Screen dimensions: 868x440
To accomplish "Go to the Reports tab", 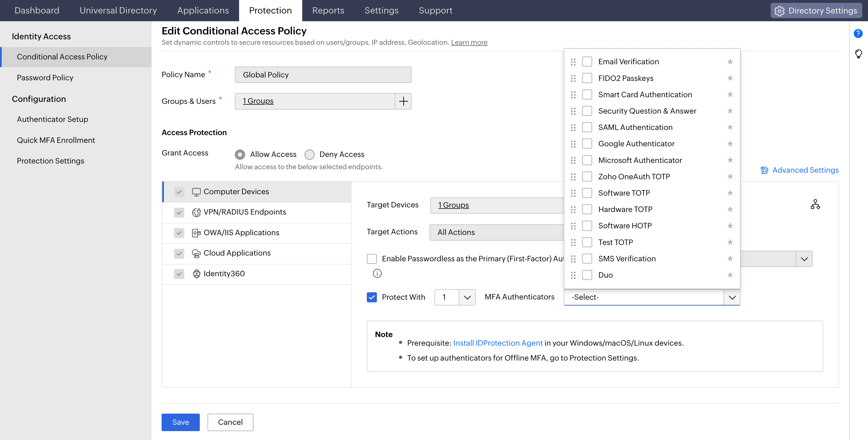I will 328,10.
